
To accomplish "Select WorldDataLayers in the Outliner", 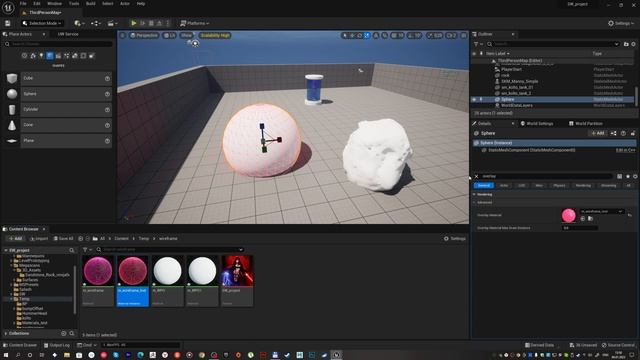I will [x=517, y=105].
